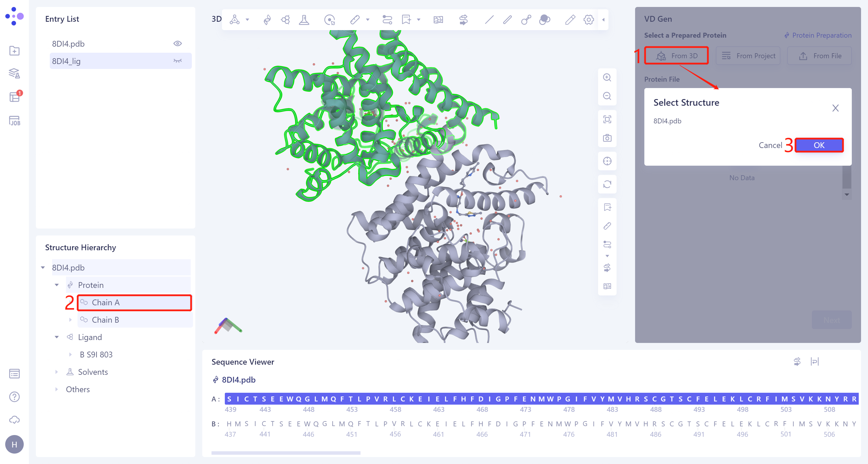Screen dimensions: 868x464
Task: Select the From File tab
Action: click(x=819, y=56)
